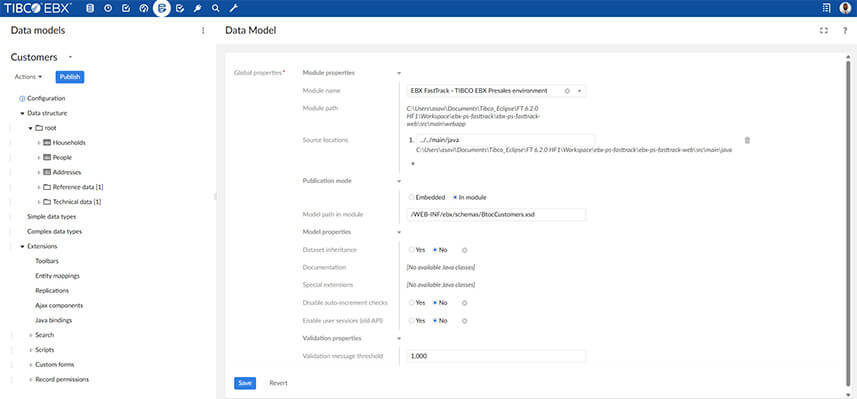The width and height of the screenshot is (857, 399).
Task: Open Ajax components under Extensions
Action: tap(59, 306)
